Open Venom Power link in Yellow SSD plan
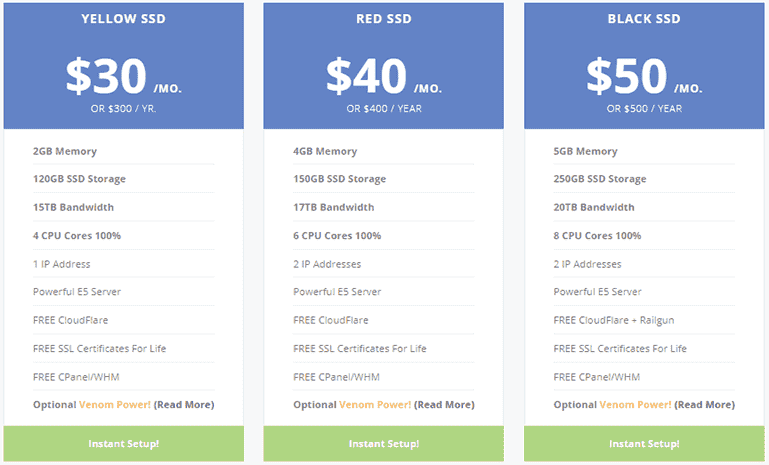This screenshot has height=465, width=769. 115,405
